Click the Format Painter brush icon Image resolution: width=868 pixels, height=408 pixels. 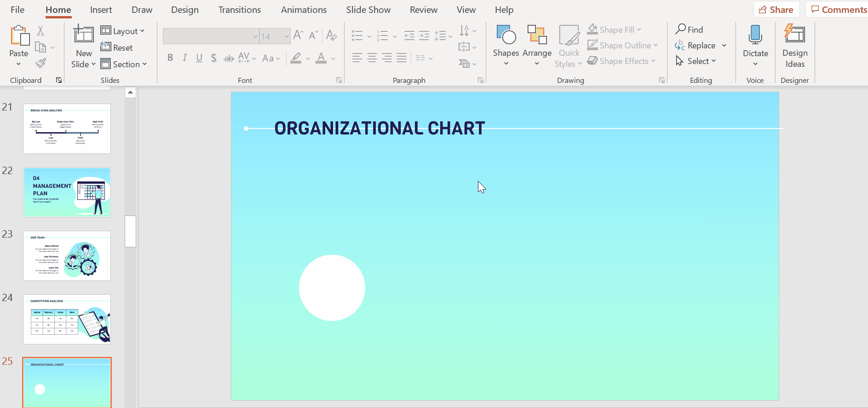click(41, 63)
